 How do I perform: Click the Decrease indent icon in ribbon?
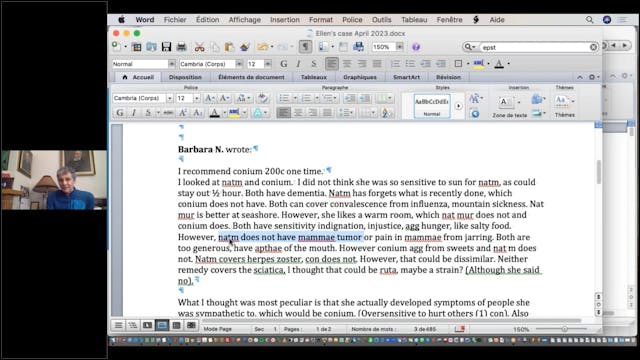[350, 98]
